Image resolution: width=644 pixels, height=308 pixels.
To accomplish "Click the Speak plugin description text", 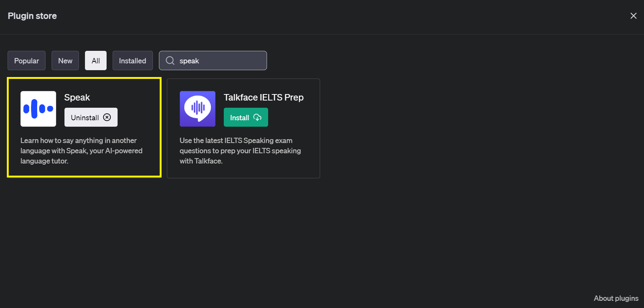I will pyautogui.click(x=82, y=151).
